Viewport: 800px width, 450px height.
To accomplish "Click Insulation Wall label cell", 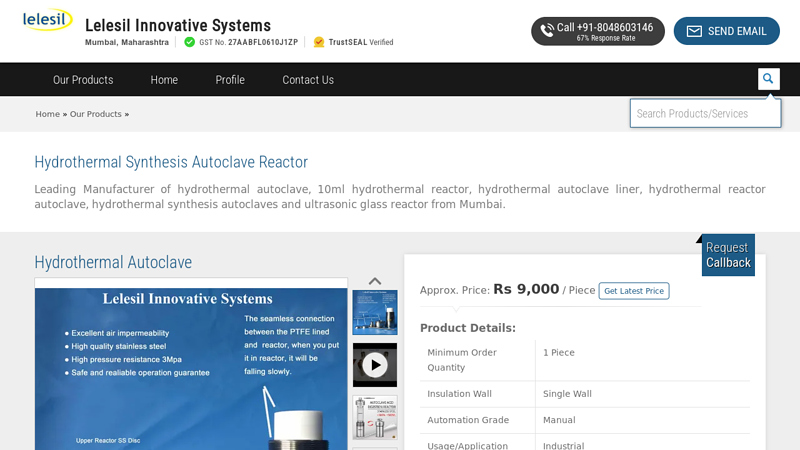I will coord(459,394).
